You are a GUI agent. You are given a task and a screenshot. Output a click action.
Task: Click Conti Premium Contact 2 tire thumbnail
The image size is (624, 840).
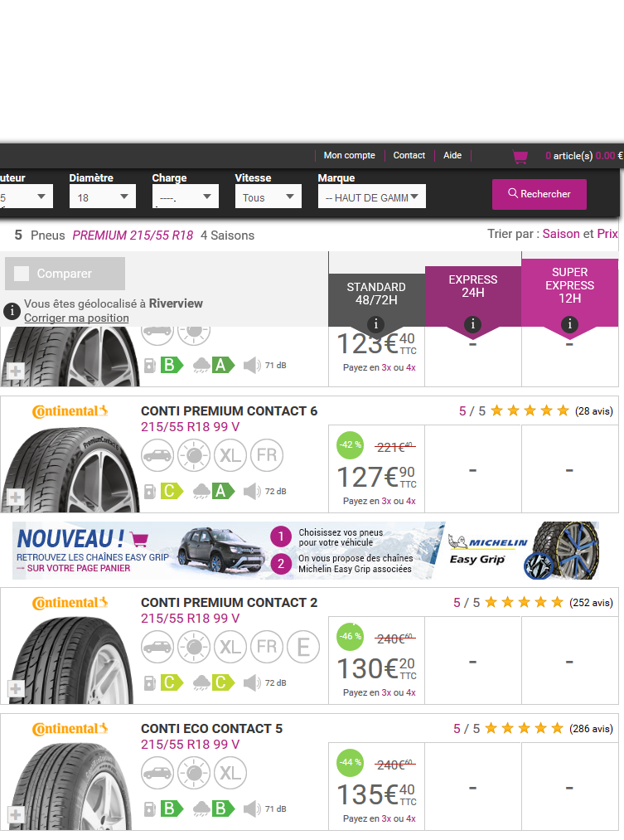pos(70,661)
